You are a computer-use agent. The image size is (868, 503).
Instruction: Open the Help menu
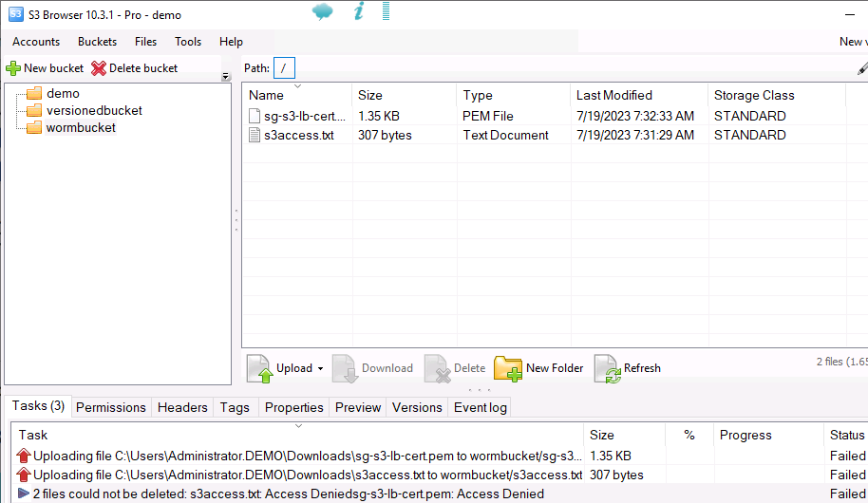[x=231, y=42]
